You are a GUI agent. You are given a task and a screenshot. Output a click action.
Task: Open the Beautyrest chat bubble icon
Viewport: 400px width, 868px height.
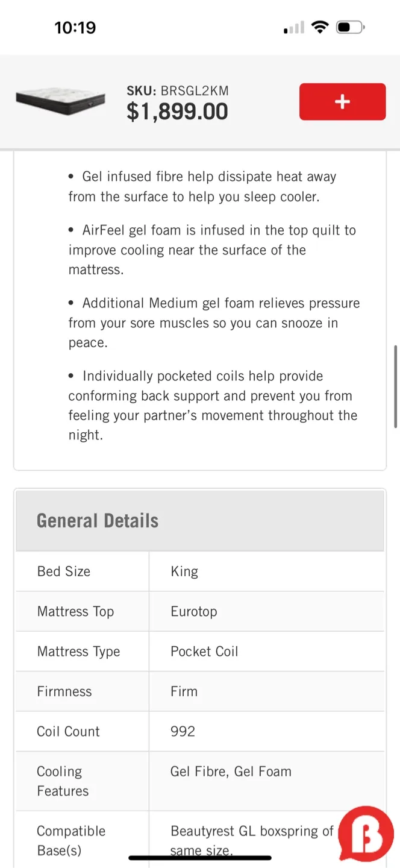[366, 834]
